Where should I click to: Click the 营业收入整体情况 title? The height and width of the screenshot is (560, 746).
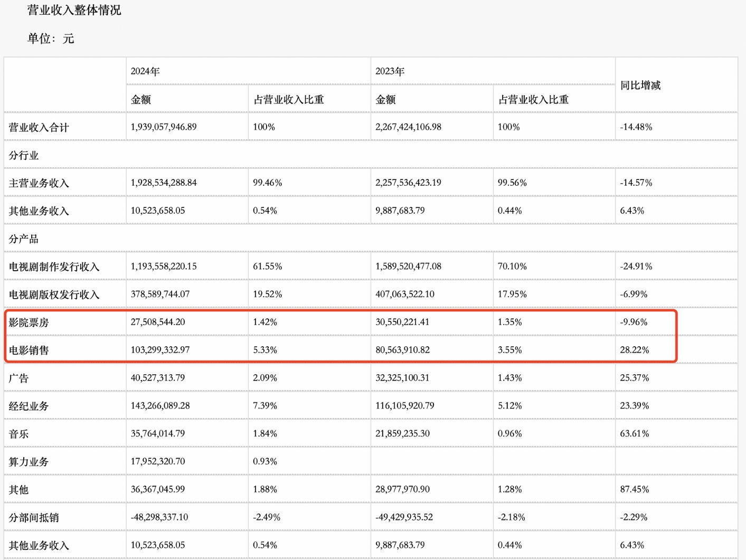(x=72, y=10)
